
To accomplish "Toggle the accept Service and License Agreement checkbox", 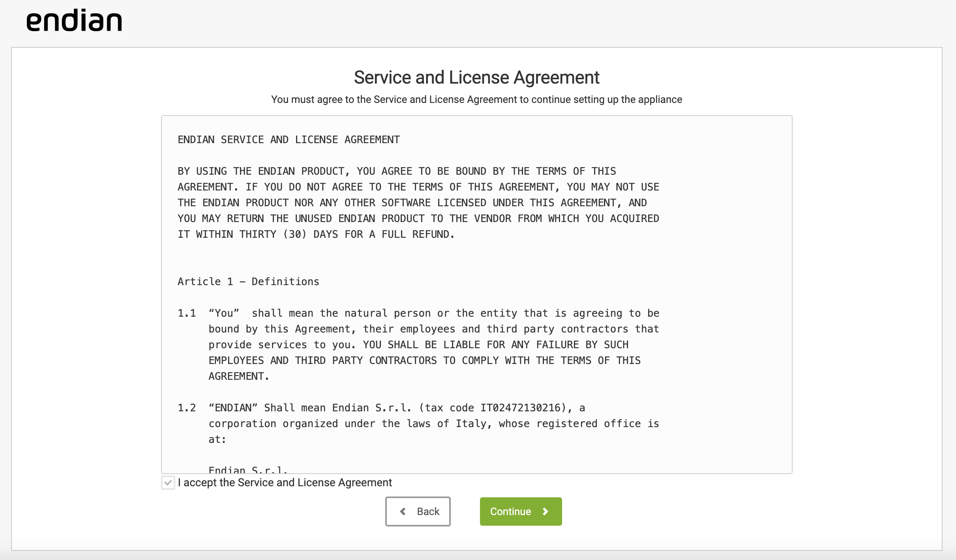I will tap(168, 483).
